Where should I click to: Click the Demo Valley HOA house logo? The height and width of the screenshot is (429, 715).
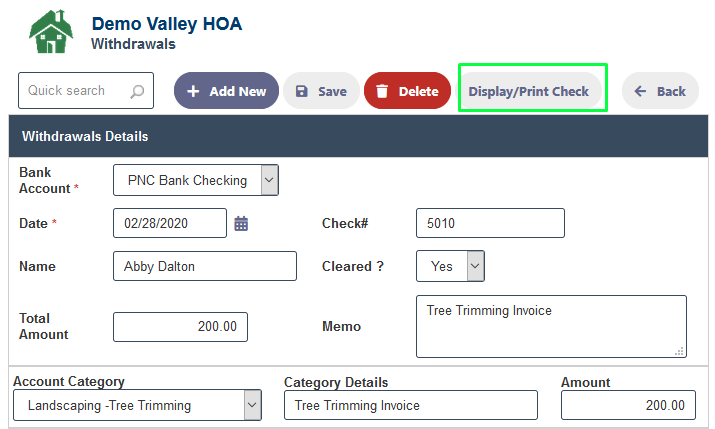[51, 31]
